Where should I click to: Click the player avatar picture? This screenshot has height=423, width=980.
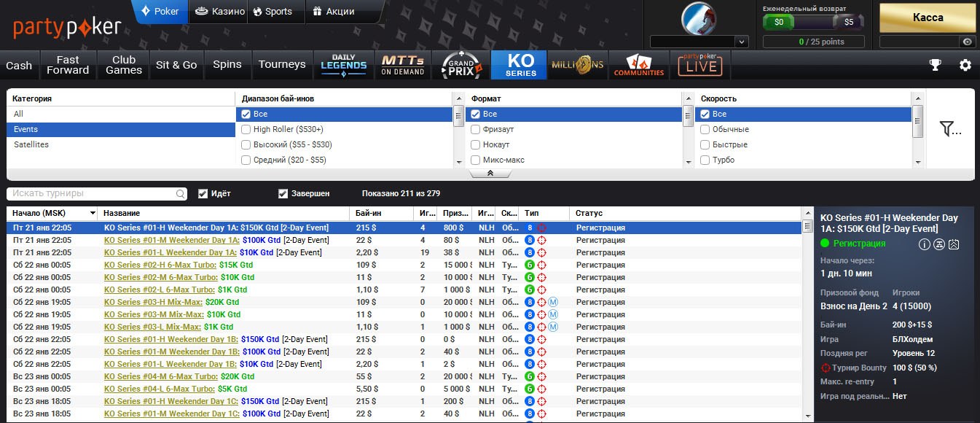(x=699, y=18)
